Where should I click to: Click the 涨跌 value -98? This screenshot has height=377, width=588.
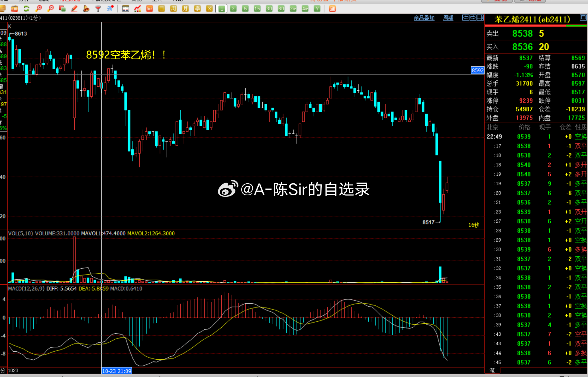528,66
